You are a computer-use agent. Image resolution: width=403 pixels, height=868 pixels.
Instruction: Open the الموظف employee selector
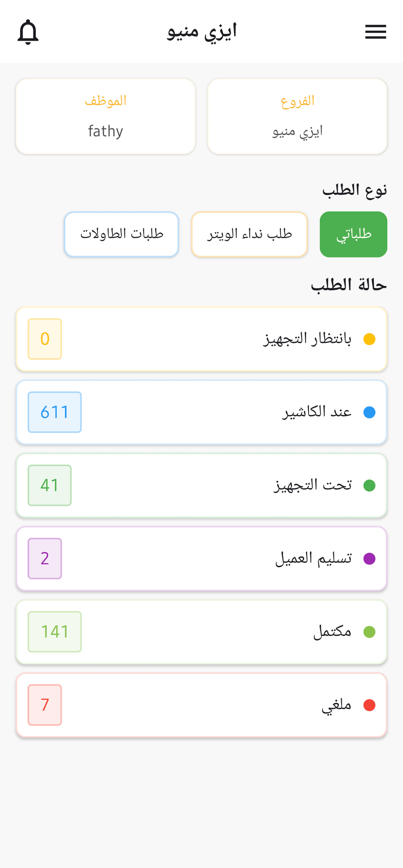[x=105, y=116]
